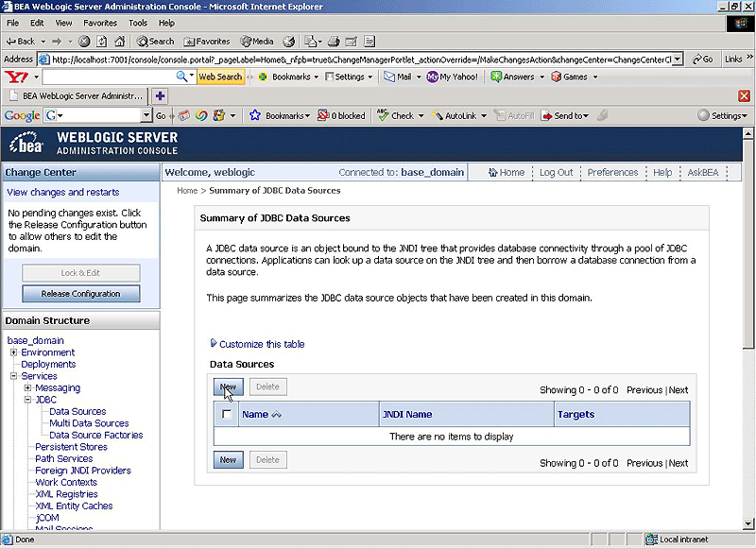Screen dimensions: 756x549
Task: Click the Yahoo search input field
Action: coord(109,77)
